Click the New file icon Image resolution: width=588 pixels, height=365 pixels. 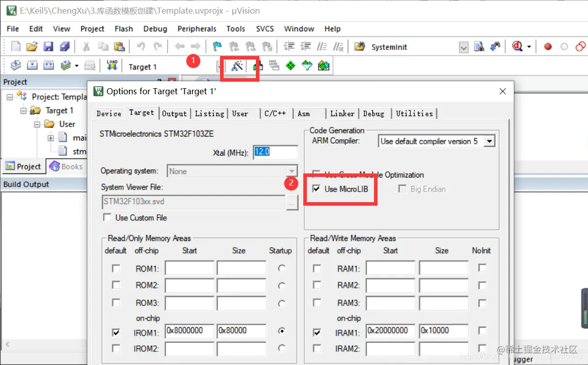[x=16, y=46]
